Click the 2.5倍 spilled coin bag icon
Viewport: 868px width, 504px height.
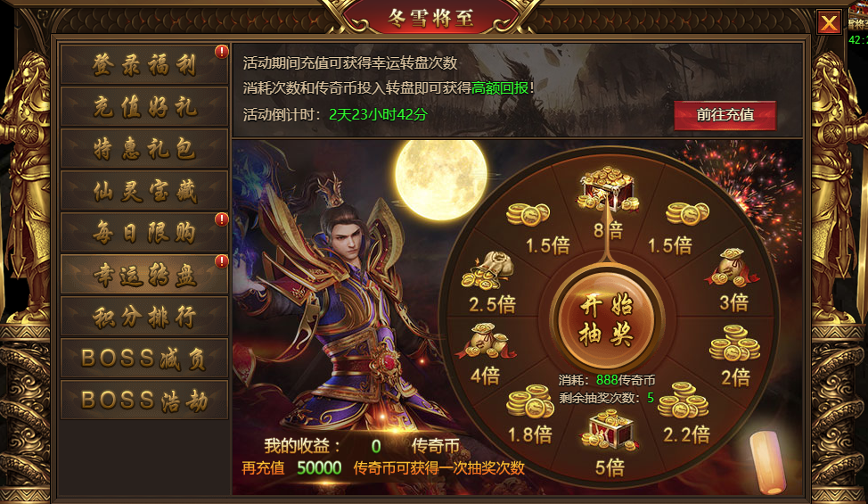pos(487,271)
